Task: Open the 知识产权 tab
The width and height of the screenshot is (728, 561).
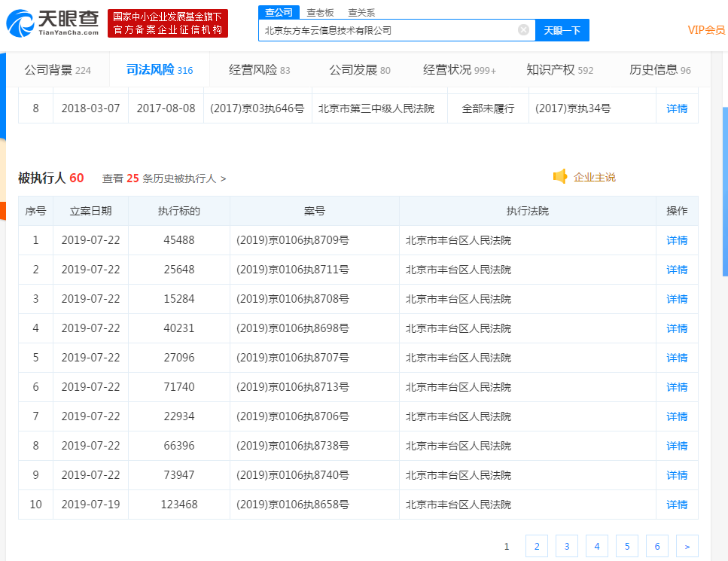Action: (560, 70)
